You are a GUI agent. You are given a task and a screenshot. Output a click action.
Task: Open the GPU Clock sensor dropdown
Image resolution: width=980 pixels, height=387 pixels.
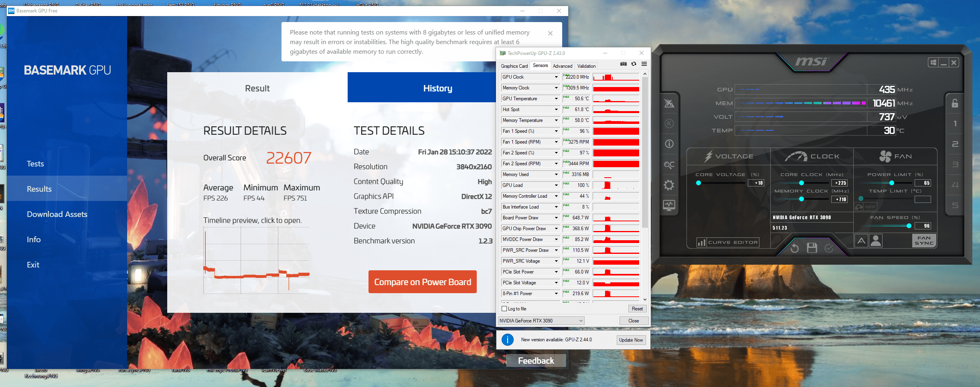click(556, 77)
